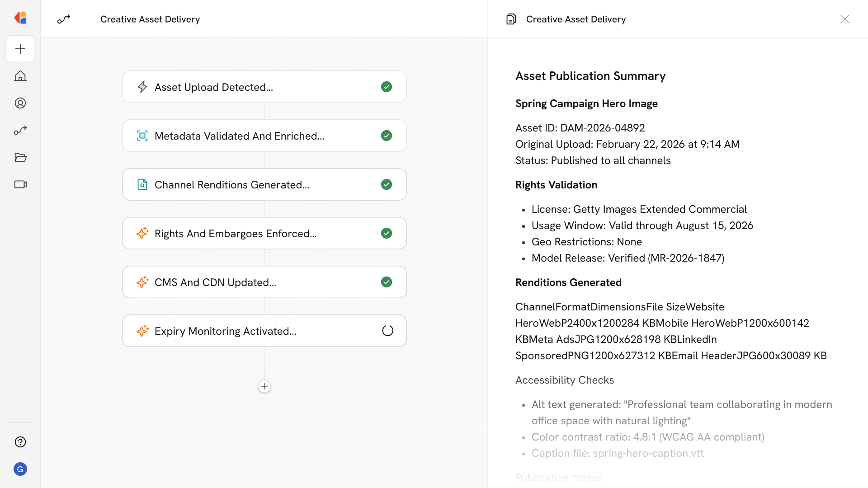The height and width of the screenshot is (488, 868).
Task: Click the green checkmark on Asset Upload Detected
Action: pyautogui.click(x=386, y=87)
